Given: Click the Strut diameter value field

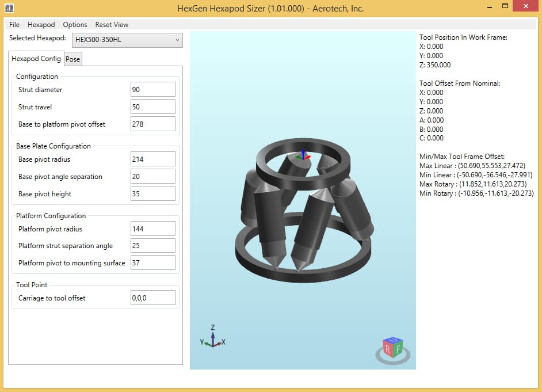Looking at the screenshot, I should point(152,89).
